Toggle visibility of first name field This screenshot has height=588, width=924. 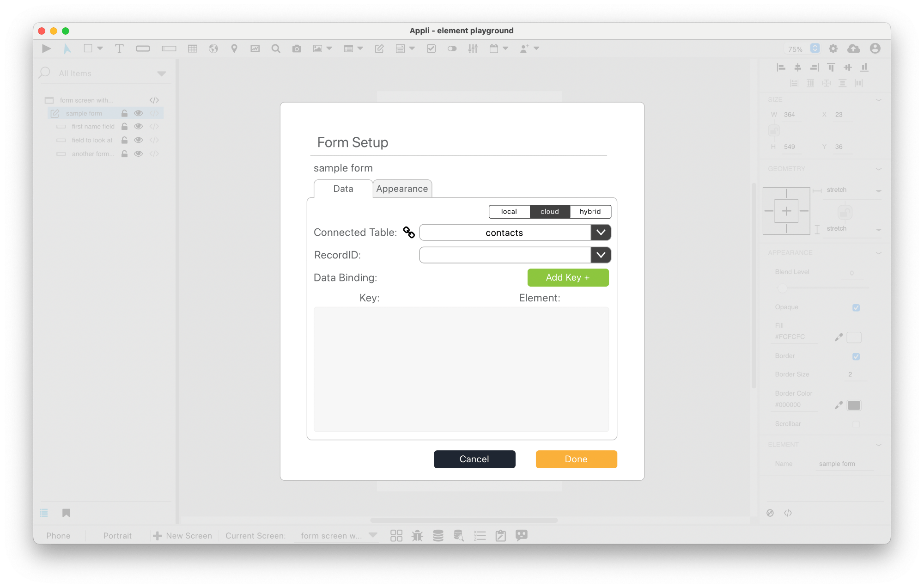tap(138, 126)
